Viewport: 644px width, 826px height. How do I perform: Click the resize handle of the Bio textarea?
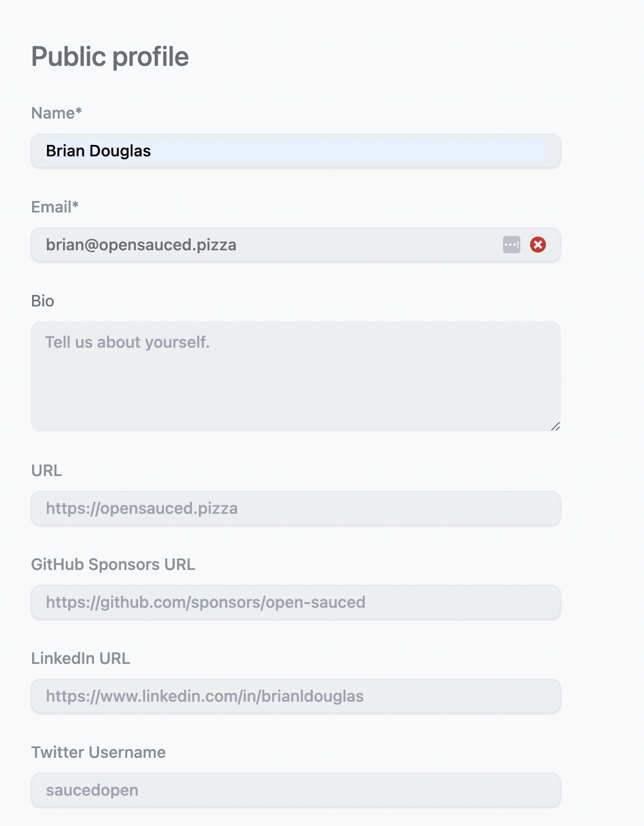pos(555,426)
